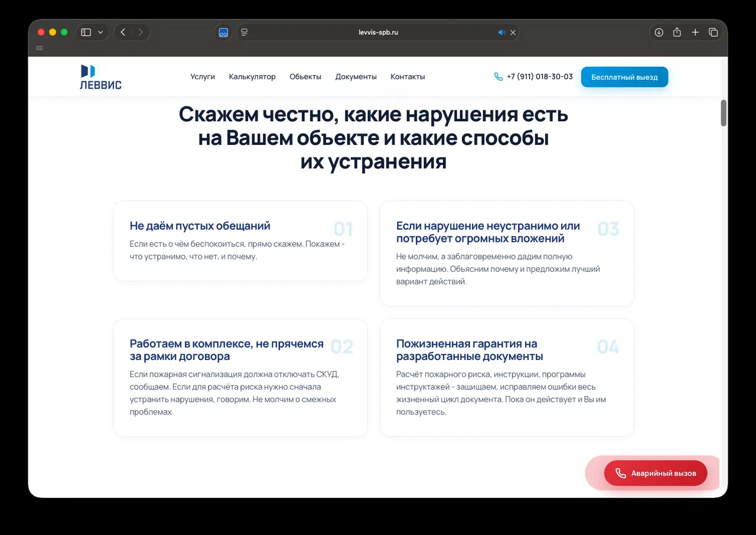Open the Контакты menu item

[408, 77]
